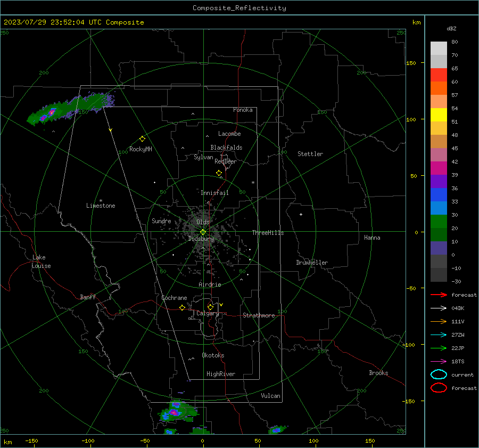
Task: Click the yellow diamond marker below RedDeer
Action: pyautogui.click(x=219, y=173)
